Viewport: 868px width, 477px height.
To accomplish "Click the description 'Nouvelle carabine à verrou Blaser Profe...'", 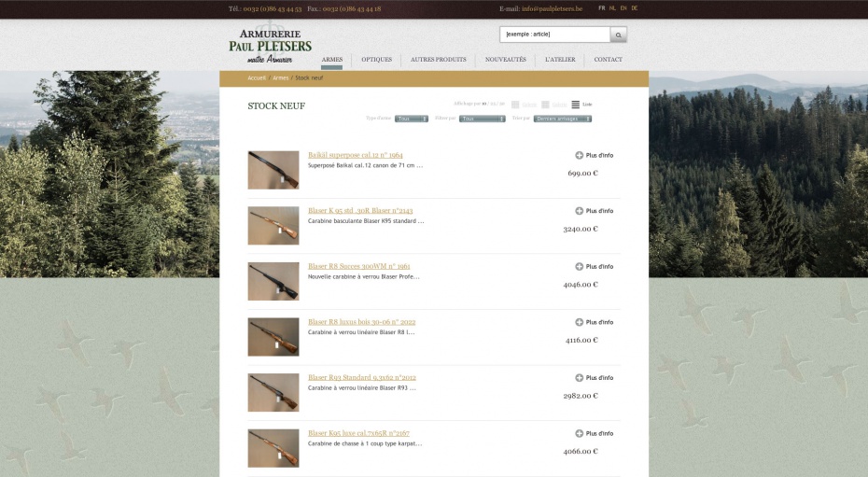I will (364, 276).
